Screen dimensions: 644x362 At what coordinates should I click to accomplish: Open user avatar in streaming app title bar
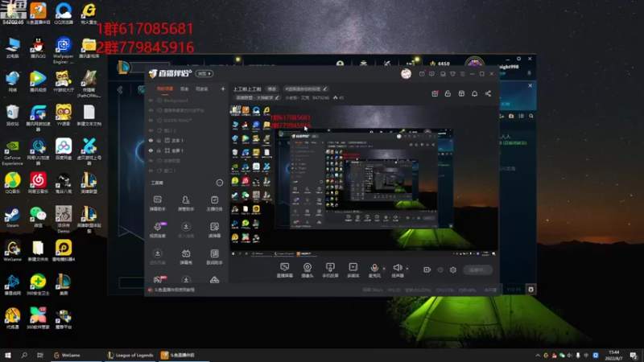(406, 73)
